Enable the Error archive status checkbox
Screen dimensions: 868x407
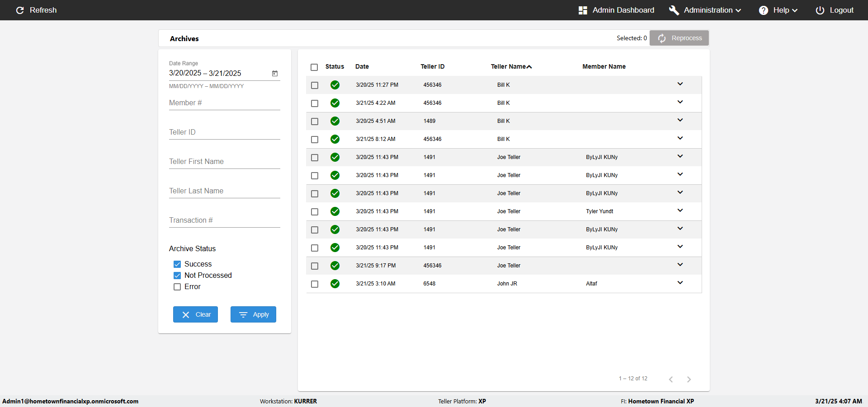coord(177,287)
